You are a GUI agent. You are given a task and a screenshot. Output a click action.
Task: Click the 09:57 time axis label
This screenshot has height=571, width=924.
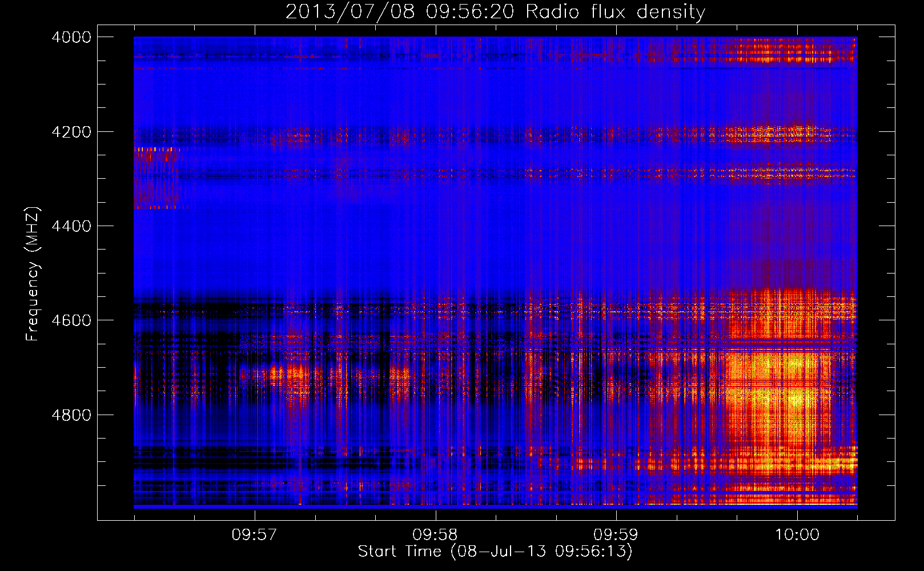point(254,535)
